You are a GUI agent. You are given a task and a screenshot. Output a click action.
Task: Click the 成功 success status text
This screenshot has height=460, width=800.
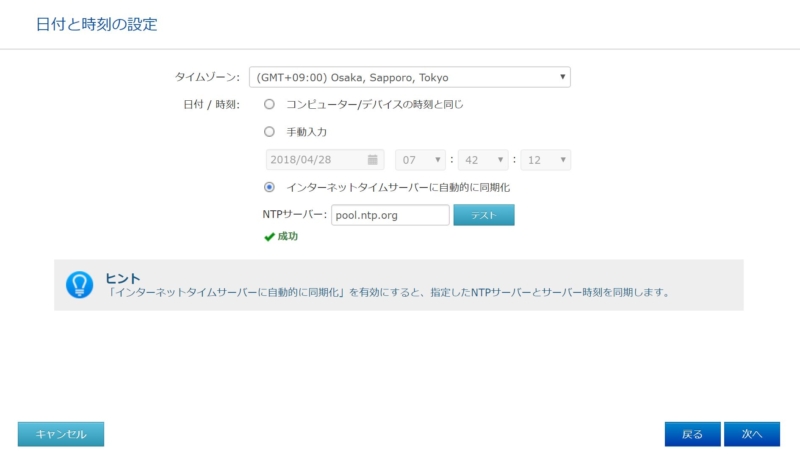[x=288, y=236]
